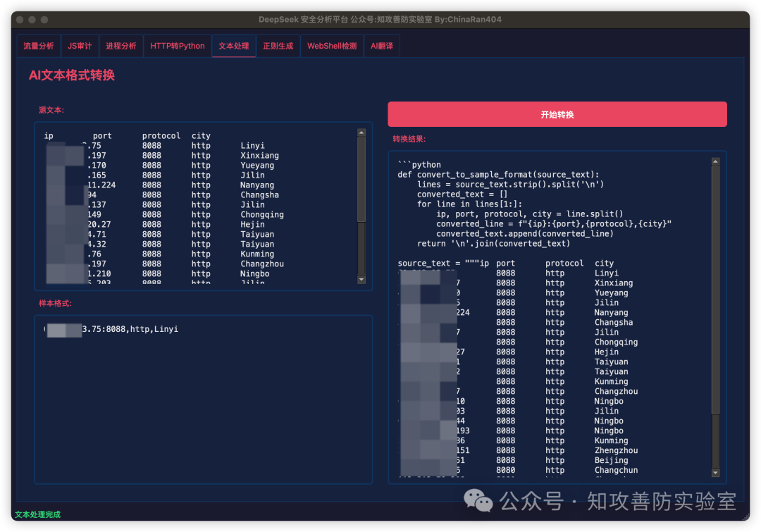The image size is (761, 532).
Task: Click the source text scrollbar down arrow
Action: click(361, 280)
